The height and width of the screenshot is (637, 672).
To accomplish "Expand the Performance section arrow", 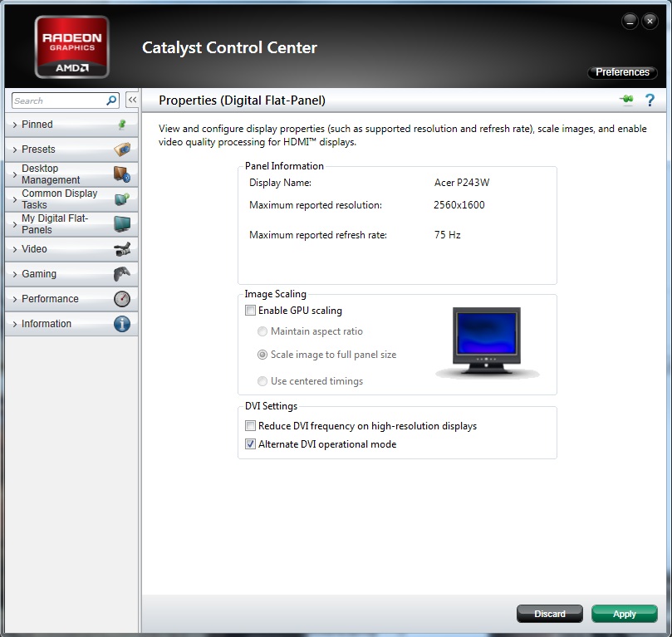I will click(x=15, y=299).
